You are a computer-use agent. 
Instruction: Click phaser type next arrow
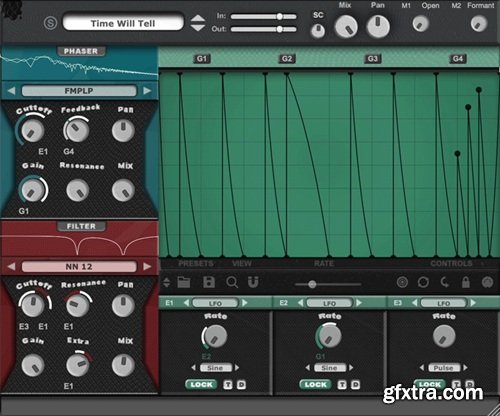(147, 91)
